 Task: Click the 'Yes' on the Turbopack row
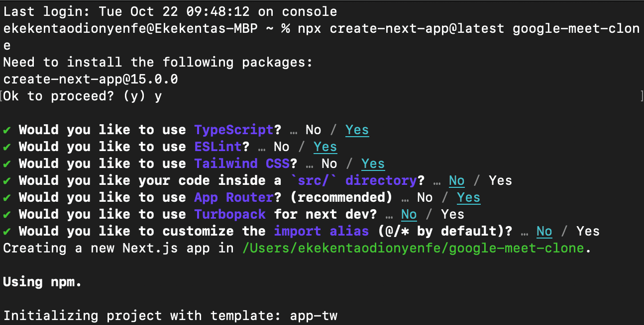tap(453, 214)
